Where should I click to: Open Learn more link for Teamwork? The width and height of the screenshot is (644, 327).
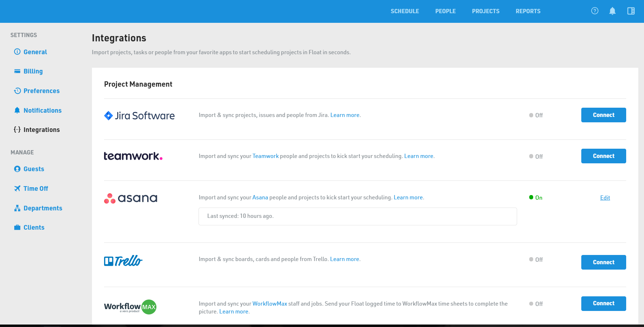[x=419, y=156]
